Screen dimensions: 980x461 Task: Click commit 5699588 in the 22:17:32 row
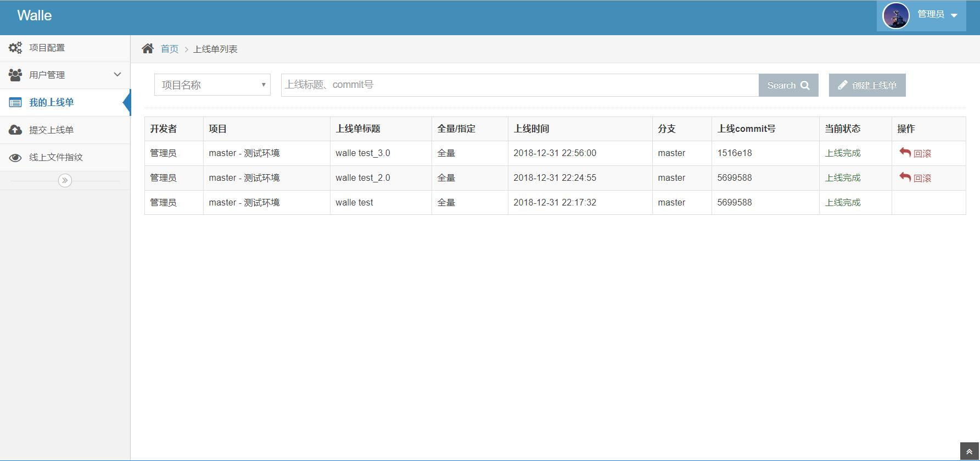pos(735,203)
